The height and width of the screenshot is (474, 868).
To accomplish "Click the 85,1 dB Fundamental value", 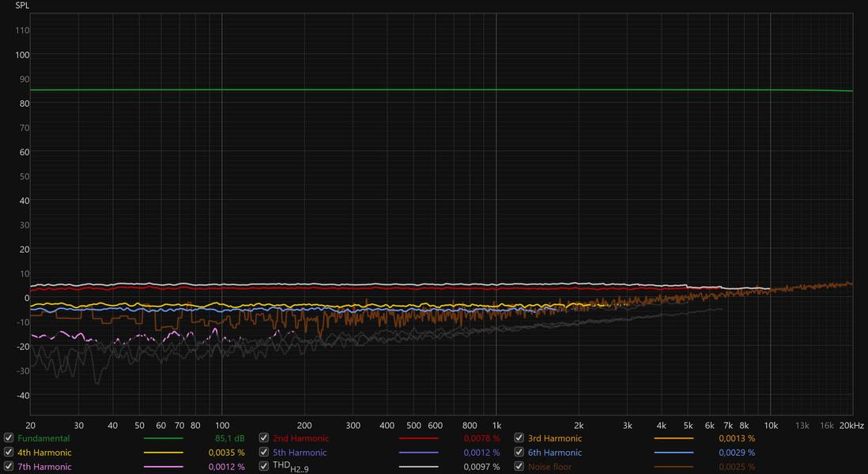I will [x=230, y=438].
